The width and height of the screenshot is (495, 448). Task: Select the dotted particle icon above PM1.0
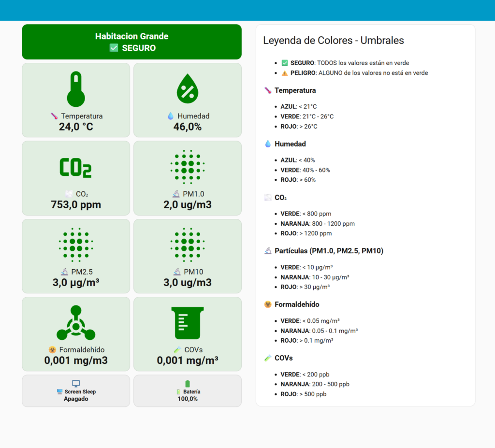click(x=188, y=167)
